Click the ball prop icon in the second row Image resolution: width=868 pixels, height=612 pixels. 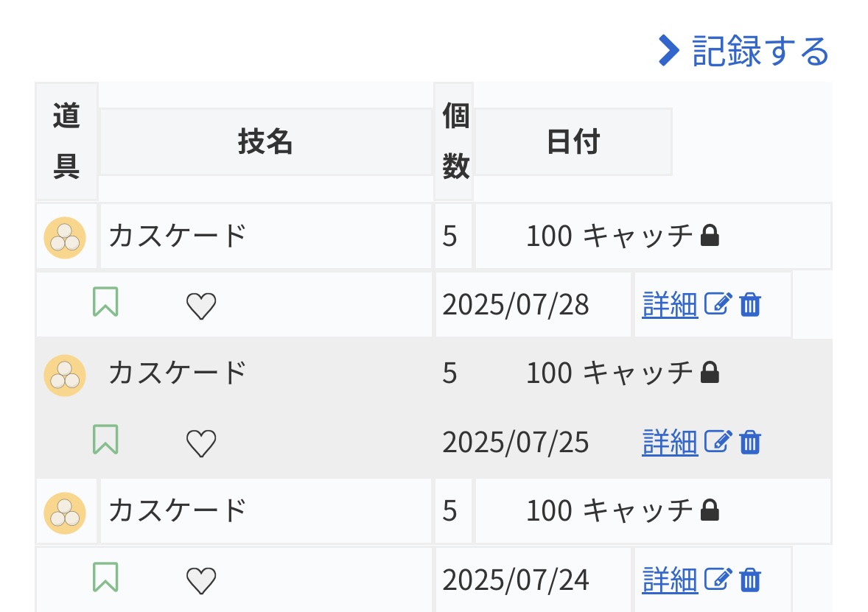(65, 375)
